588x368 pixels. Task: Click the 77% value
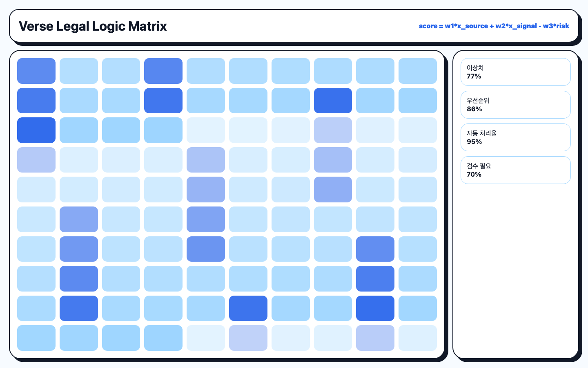[x=474, y=76]
